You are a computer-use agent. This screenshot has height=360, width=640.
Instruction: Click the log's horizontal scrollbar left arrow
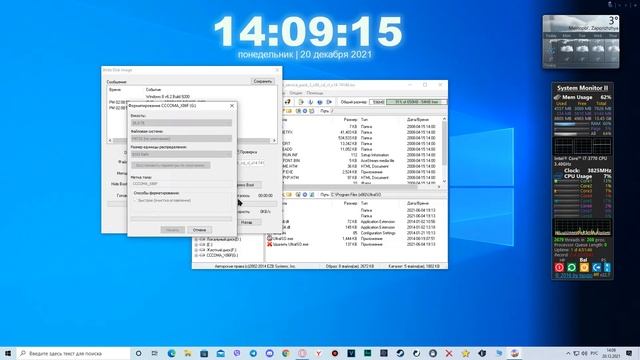(x=109, y=140)
